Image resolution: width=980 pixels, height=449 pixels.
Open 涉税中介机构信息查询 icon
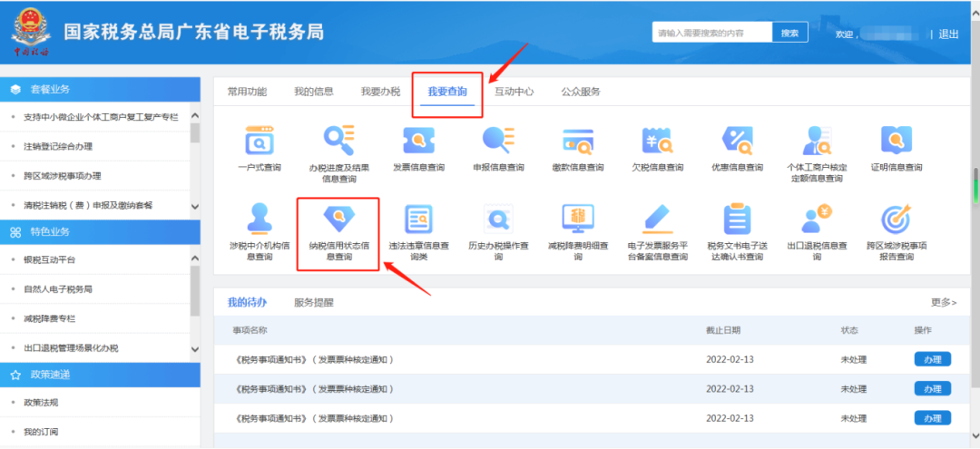coord(260,220)
